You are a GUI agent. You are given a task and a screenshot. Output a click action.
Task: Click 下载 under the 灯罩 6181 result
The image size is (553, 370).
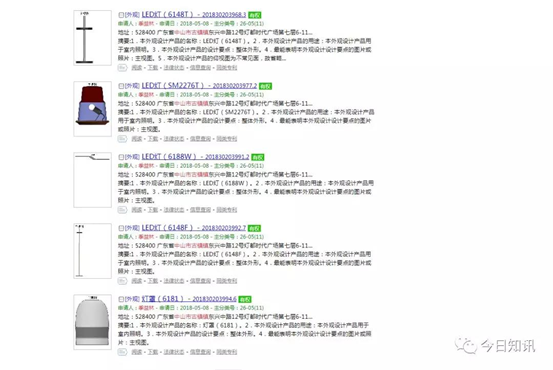pos(153,352)
